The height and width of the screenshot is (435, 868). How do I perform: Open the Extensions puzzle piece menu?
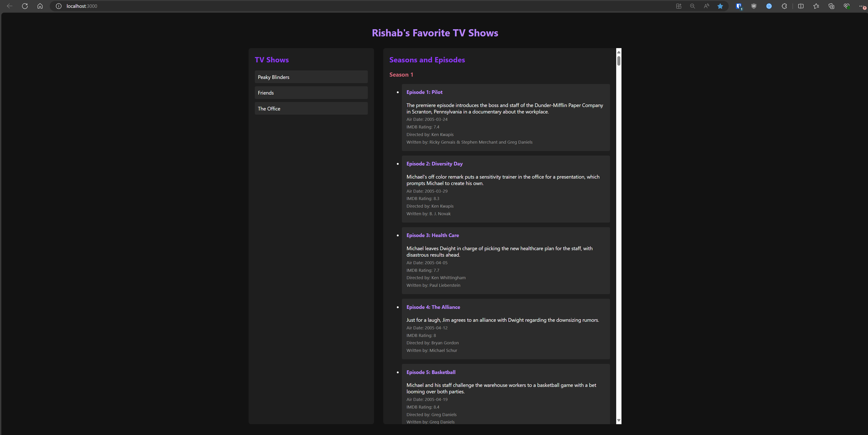784,6
